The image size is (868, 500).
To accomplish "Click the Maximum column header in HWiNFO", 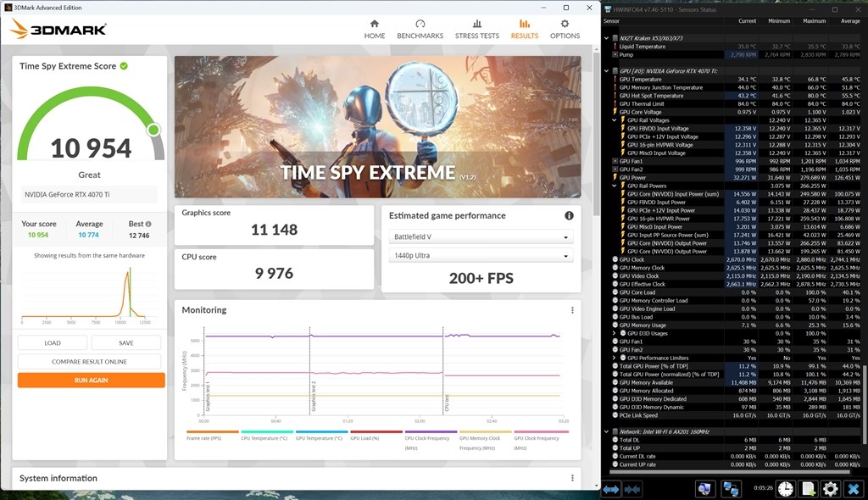I will tap(814, 21).
